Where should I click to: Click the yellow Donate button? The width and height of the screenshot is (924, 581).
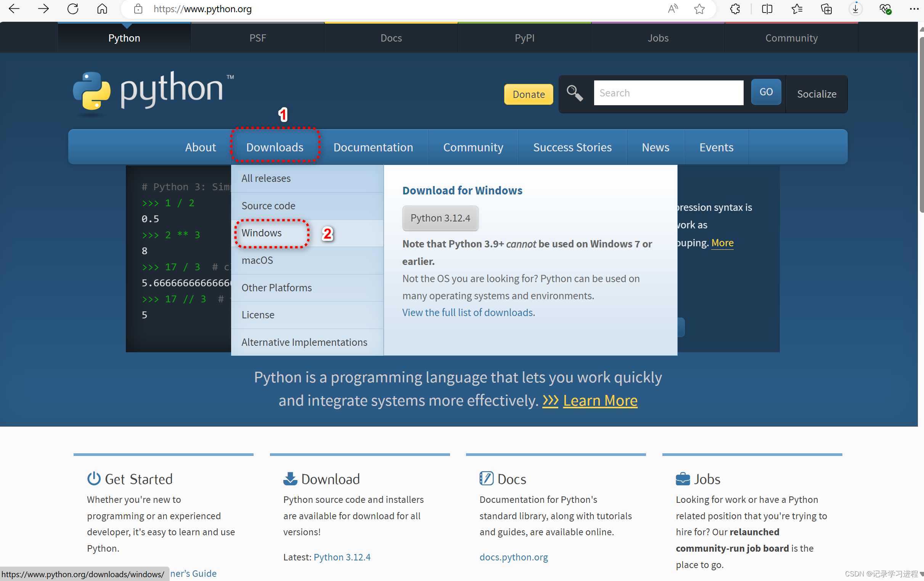[x=529, y=94]
